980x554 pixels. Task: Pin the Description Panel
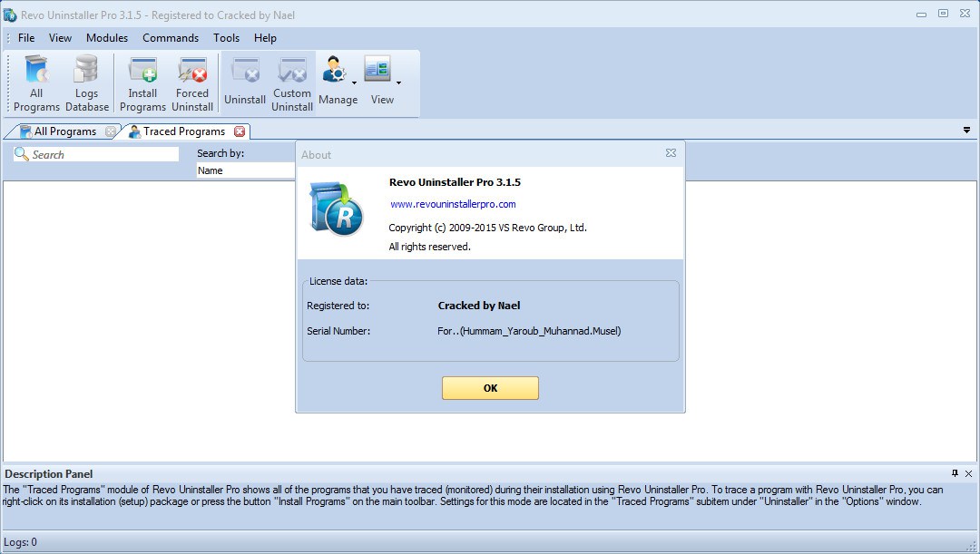(x=955, y=473)
